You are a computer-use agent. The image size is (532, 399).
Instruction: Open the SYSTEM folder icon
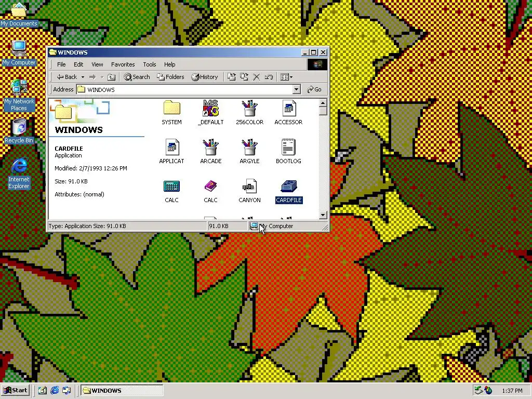click(171, 108)
